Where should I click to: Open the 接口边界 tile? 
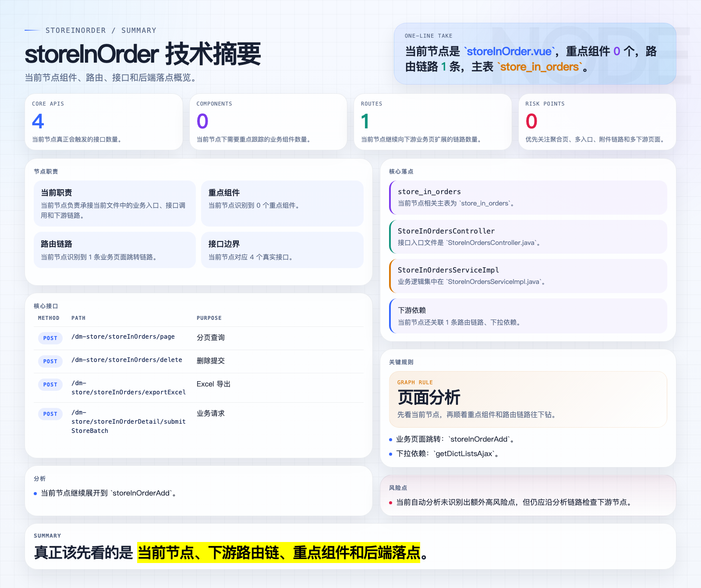tap(282, 250)
